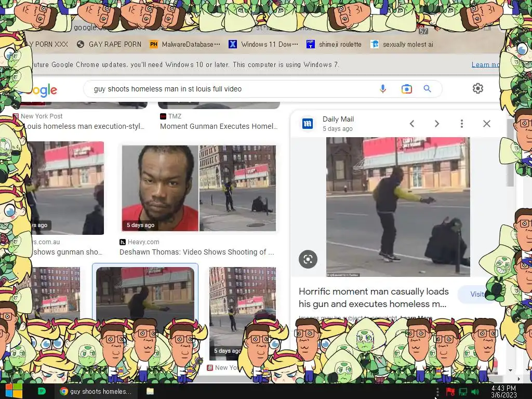The image size is (532, 399).
Task: Open the network status tray icon
Action: click(x=463, y=392)
